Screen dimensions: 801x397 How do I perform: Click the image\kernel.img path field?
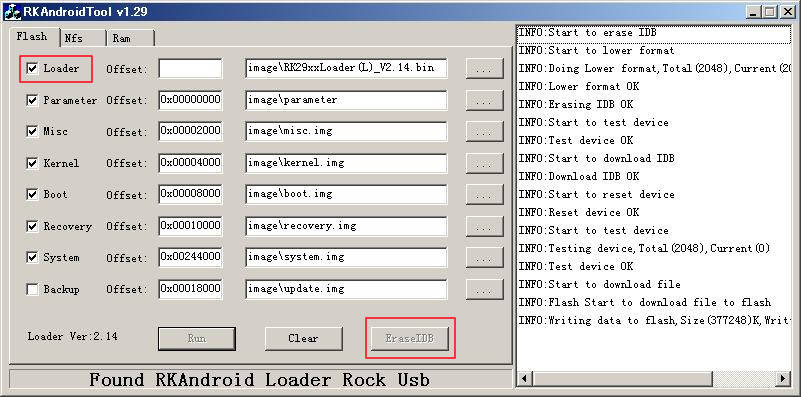click(346, 164)
